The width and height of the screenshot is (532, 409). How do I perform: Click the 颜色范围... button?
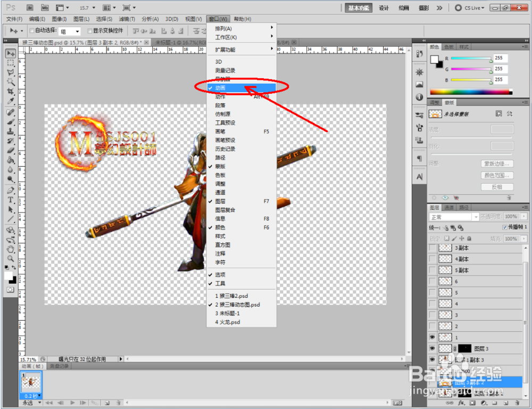[x=497, y=175]
